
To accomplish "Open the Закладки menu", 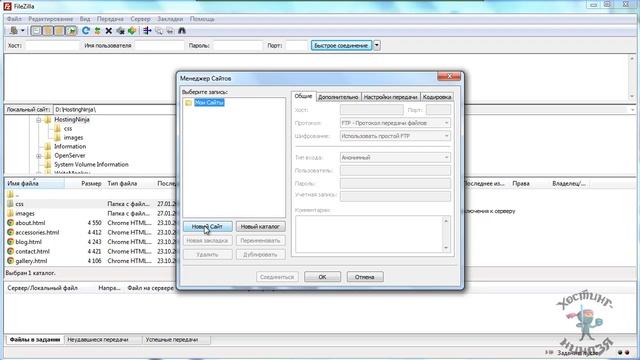I will pyautogui.click(x=170, y=19).
